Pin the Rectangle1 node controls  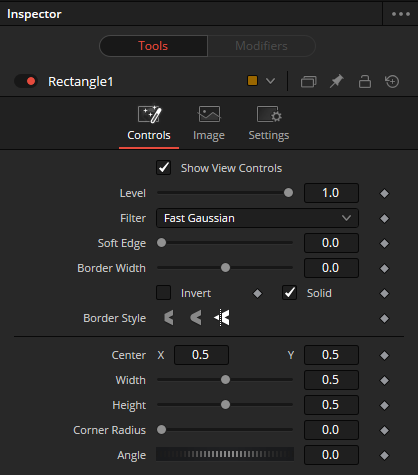[337, 81]
